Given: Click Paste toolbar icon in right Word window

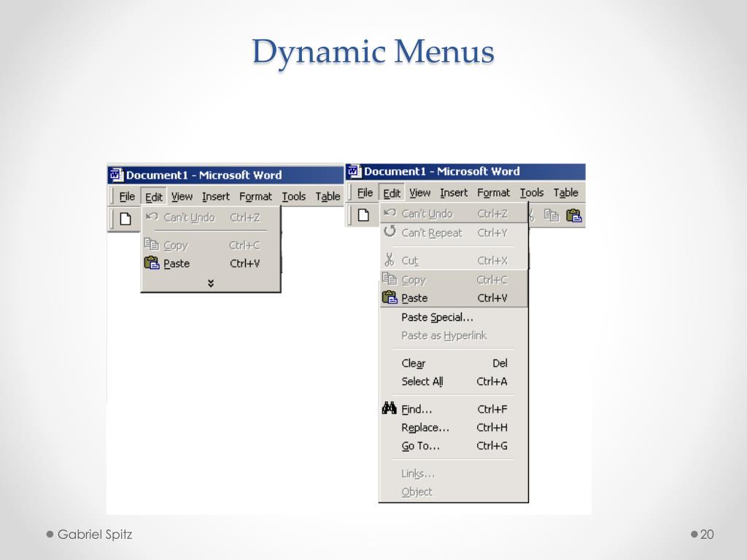Looking at the screenshot, I should tap(573, 215).
